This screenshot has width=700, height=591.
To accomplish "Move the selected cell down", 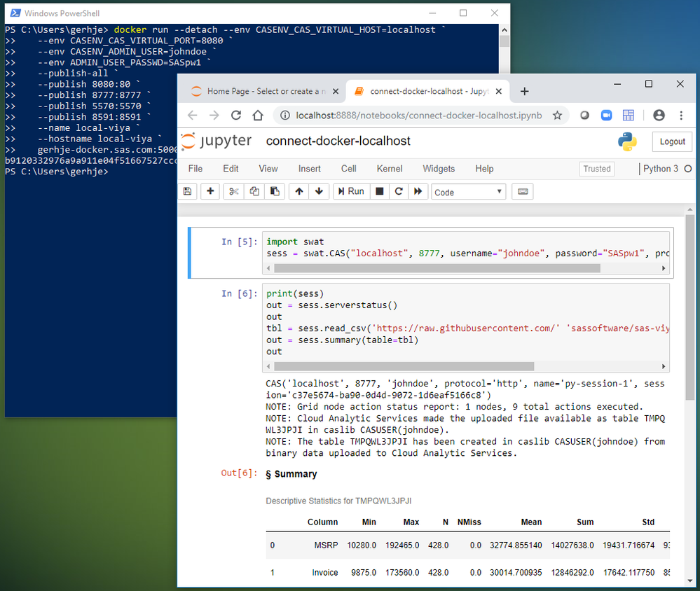I will (319, 191).
